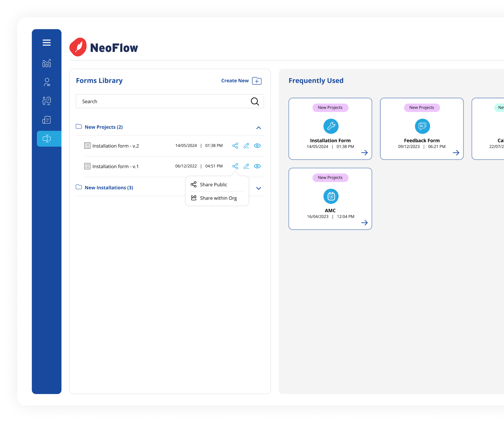Open the reports clipboard icon in the sidebar
This screenshot has height=423, width=504.
tap(47, 120)
